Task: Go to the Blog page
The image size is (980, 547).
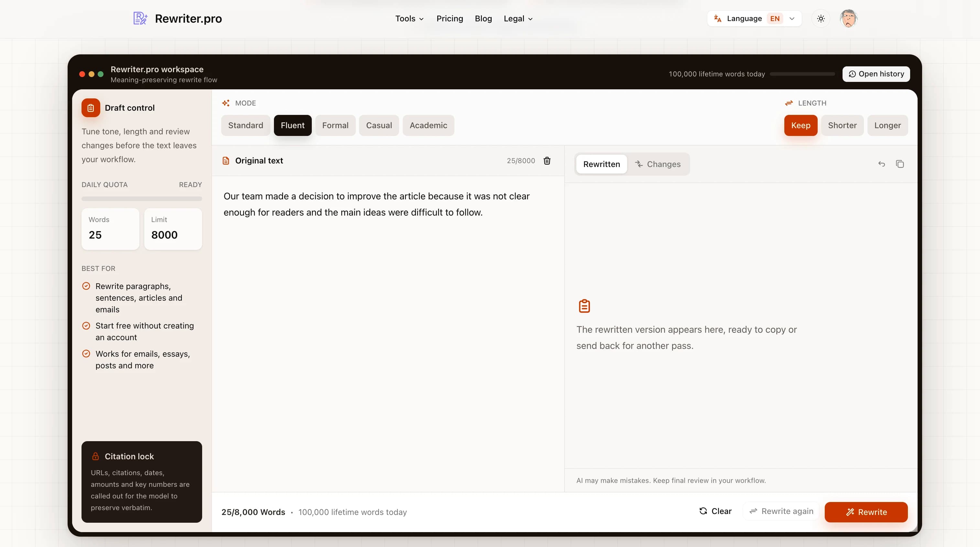Action: 483,18
